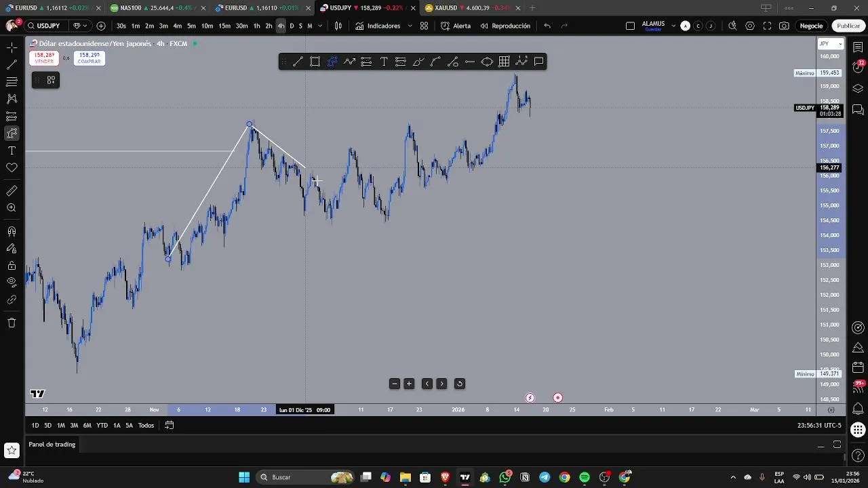Toggle magnet mode in left sidebar
Image resolution: width=868 pixels, height=488 pixels.
click(12, 232)
